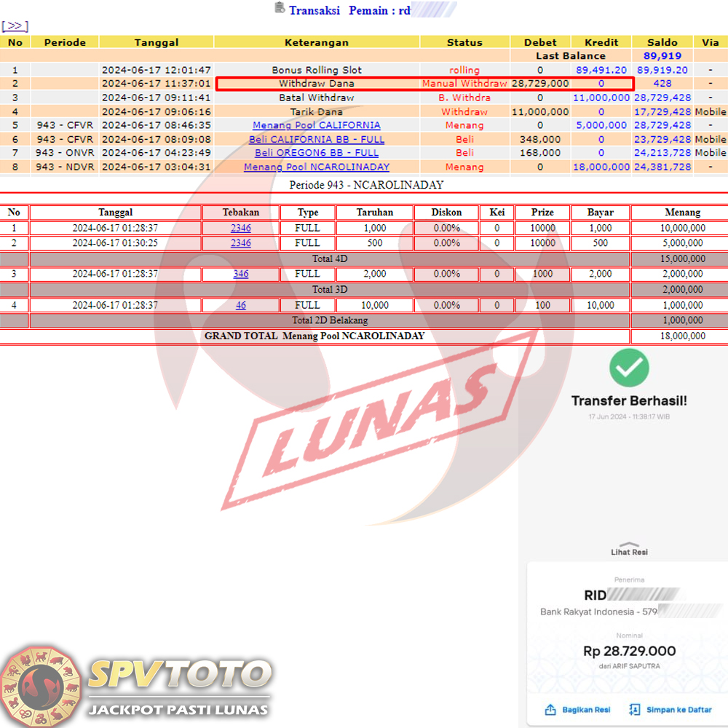
Task: Click the Simpan ke Daftar save icon
Action: coord(634,709)
